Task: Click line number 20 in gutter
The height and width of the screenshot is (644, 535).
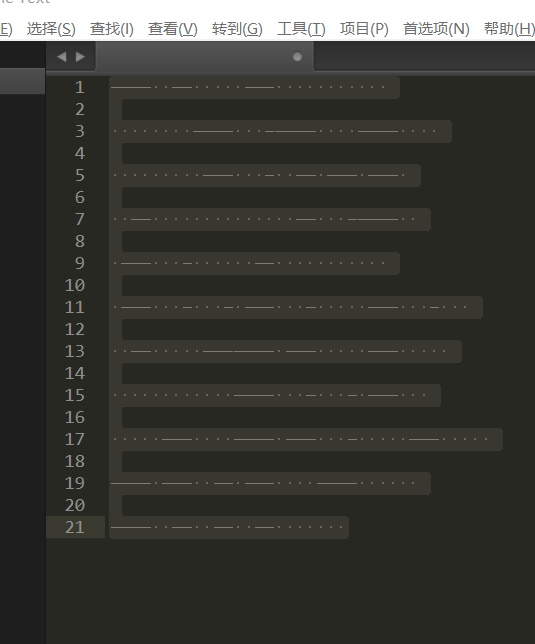Action: point(75,505)
